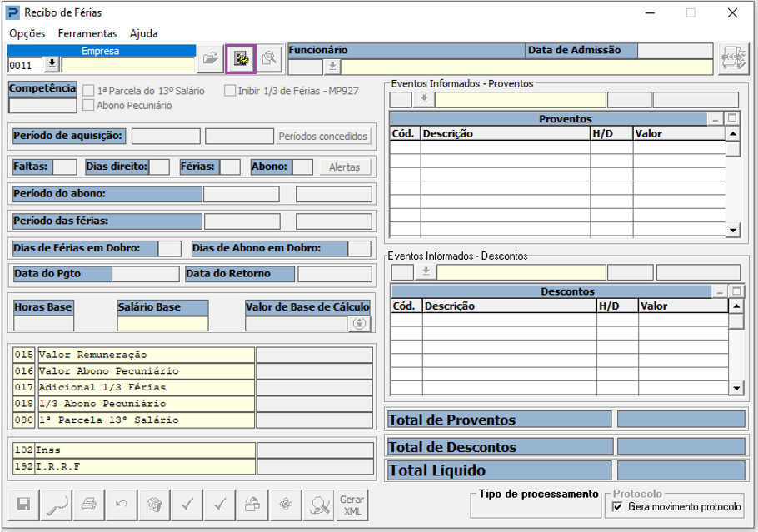
Task: Click the 080 1ª Parcela 13º Salário row
Action: (x=134, y=420)
